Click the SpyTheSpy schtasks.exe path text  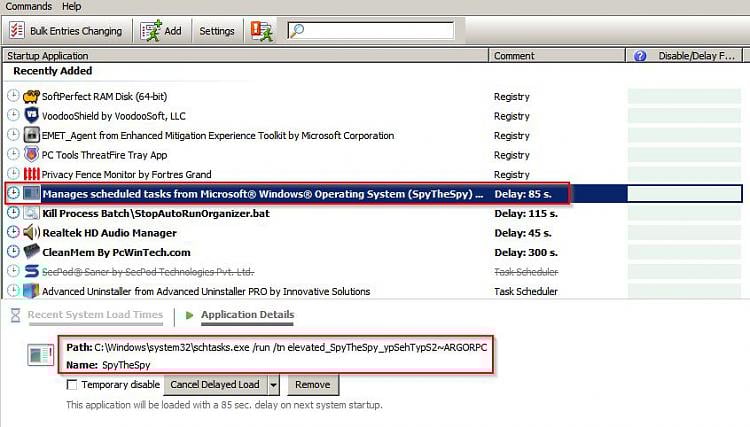point(291,348)
